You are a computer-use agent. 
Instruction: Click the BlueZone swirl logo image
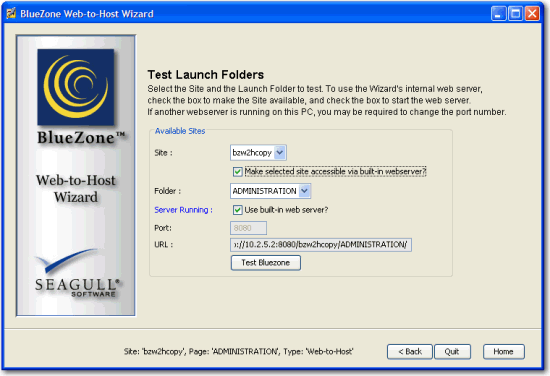pyautogui.click(x=76, y=87)
